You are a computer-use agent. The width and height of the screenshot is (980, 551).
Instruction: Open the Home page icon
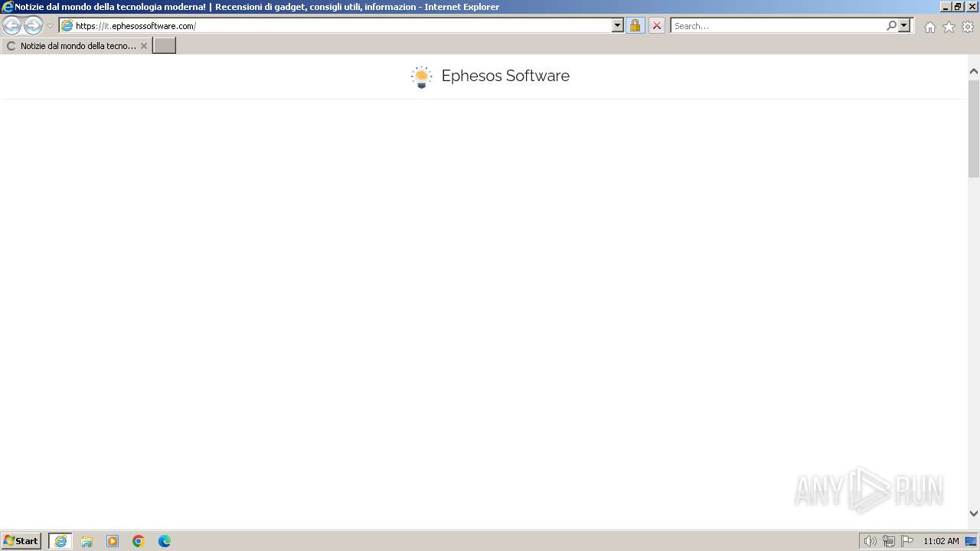(929, 27)
